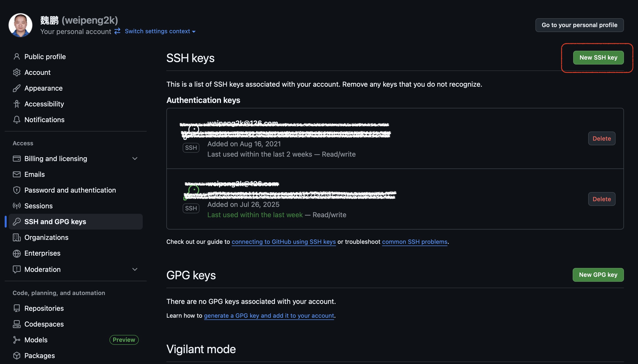Click the Sessions broadcast icon
638x364 pixels.
[17, 206]
